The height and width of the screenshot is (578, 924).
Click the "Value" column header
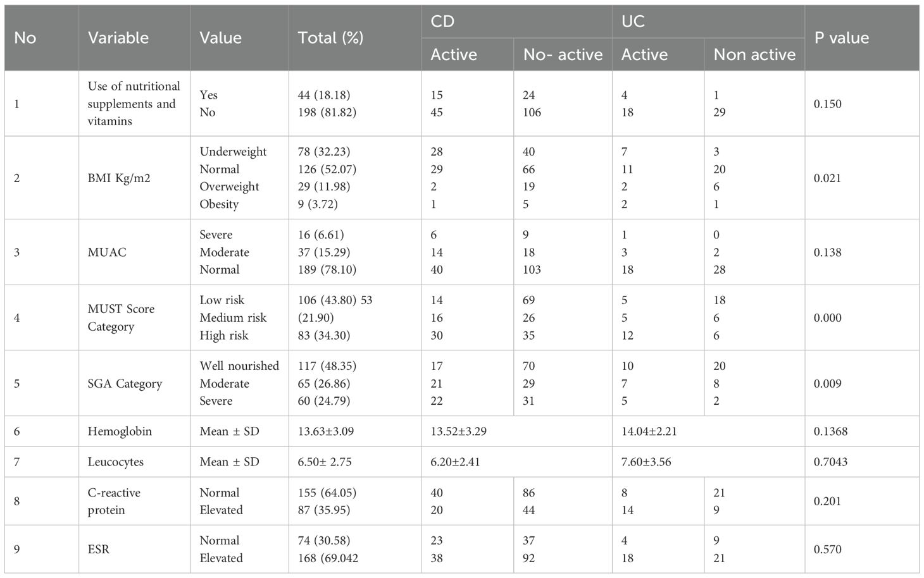coord(220,38)
